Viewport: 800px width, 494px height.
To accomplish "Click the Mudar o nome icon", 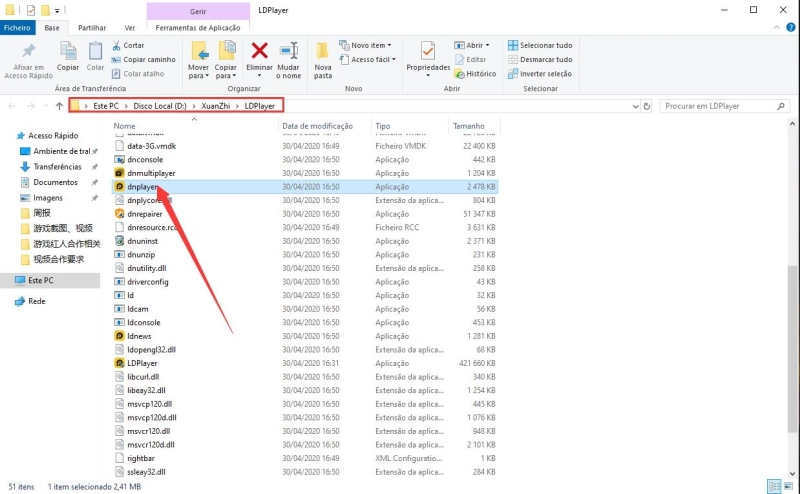I will (x=289, y=51).
